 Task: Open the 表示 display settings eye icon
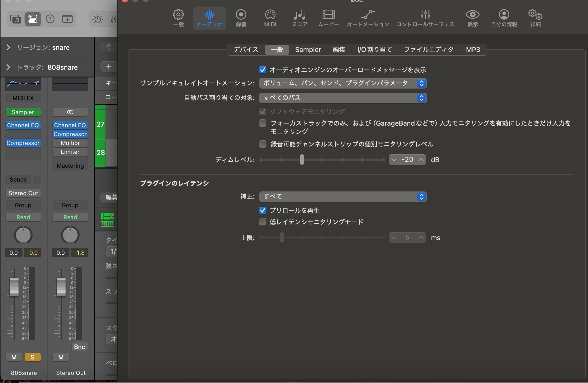[472, 18]
